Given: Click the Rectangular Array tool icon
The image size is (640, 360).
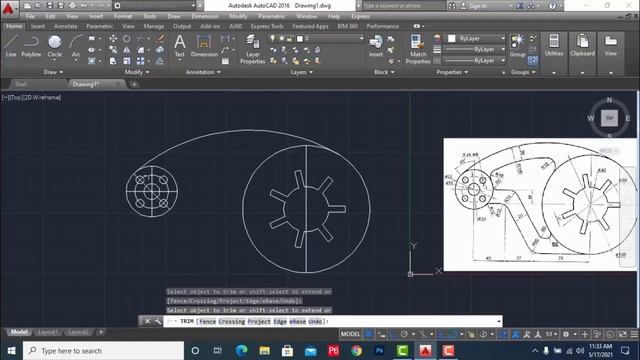Looking at the screenshot, I should [140, 61].
